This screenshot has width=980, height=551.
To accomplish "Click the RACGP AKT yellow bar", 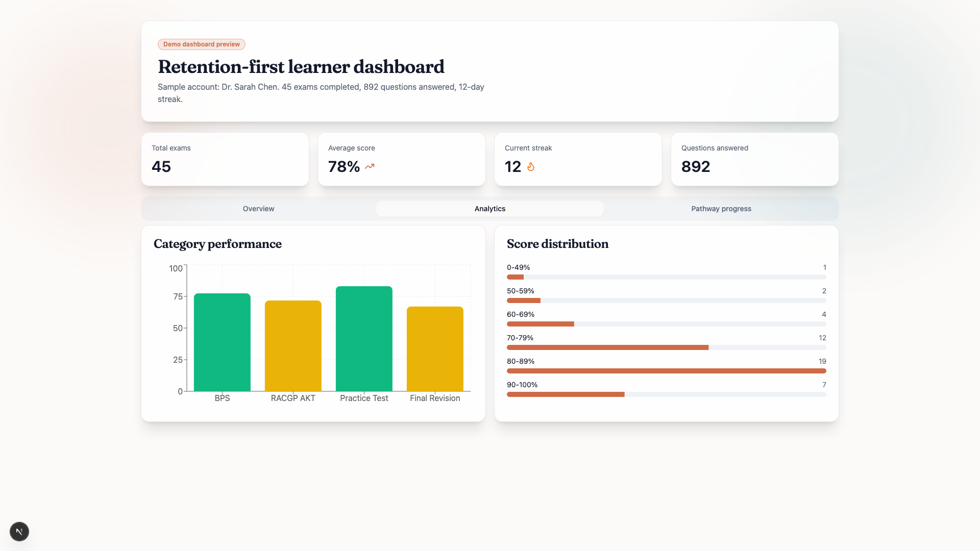I will [x=292, y=346].
